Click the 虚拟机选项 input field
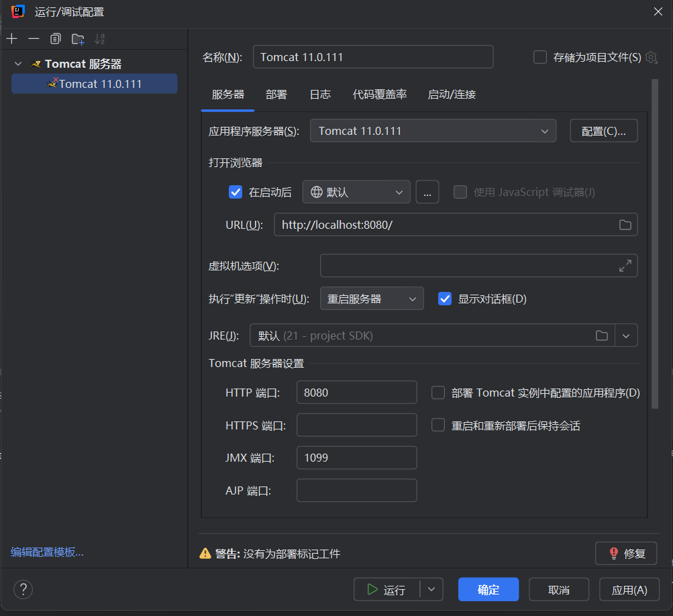This screenshot has height=616, width=673. coord(478,266)
